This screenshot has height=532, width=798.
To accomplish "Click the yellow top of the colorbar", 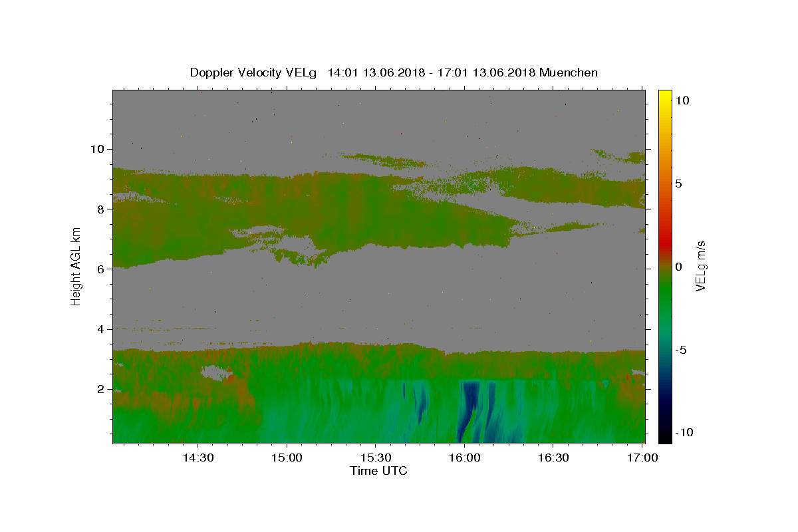I will (664, 96).
